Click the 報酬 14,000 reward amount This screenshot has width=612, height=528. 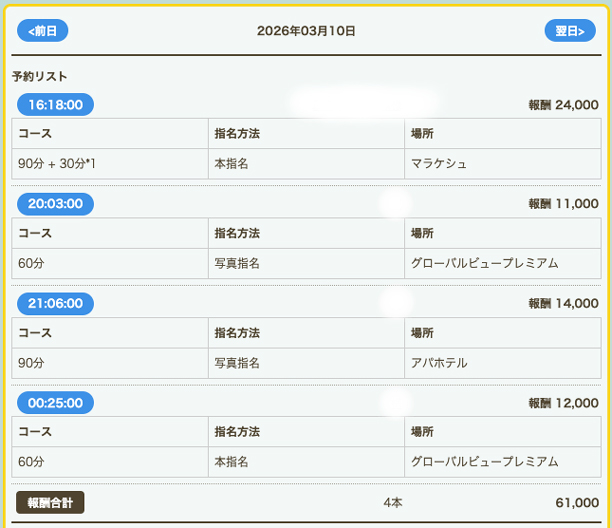click(x=563, y=304)
